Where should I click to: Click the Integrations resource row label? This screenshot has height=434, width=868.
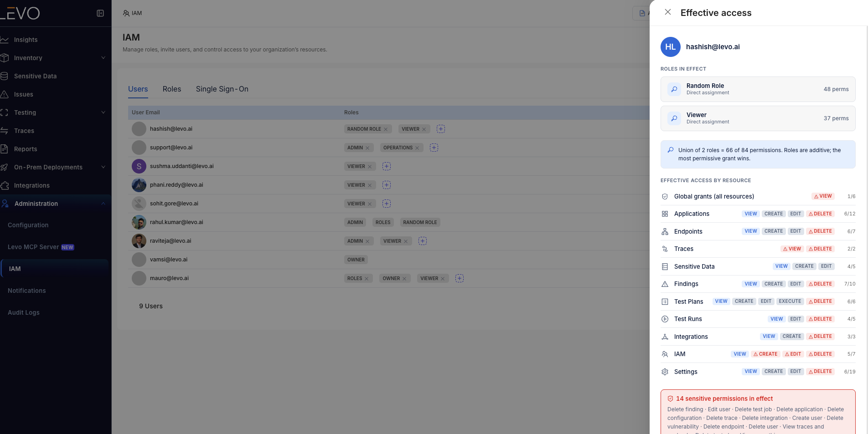691,337
